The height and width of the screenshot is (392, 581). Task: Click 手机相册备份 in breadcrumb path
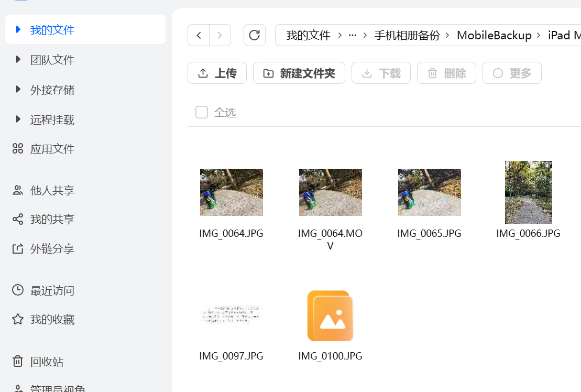(x=407, y=35)
